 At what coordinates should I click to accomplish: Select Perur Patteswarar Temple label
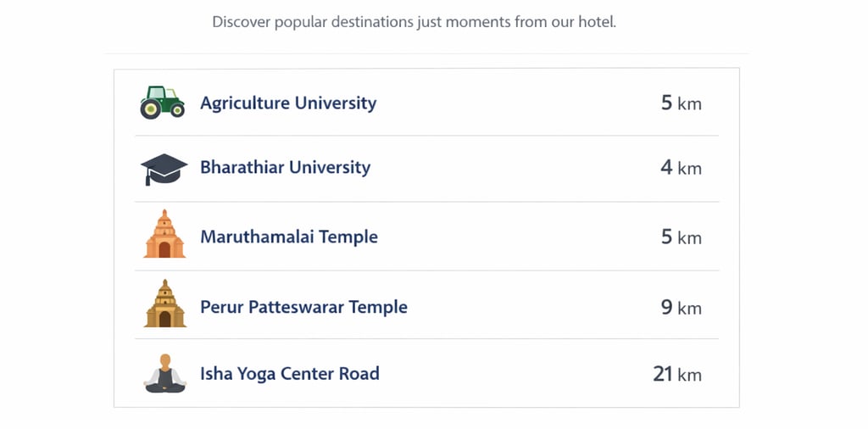pyautogui.click(x=303, y=307)
